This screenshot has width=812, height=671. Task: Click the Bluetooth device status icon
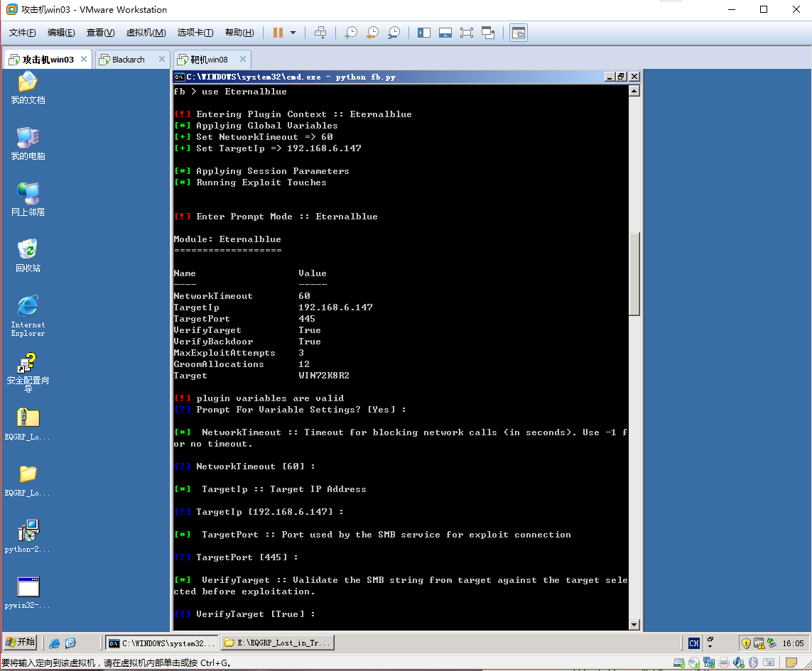[x=754, y=662]
